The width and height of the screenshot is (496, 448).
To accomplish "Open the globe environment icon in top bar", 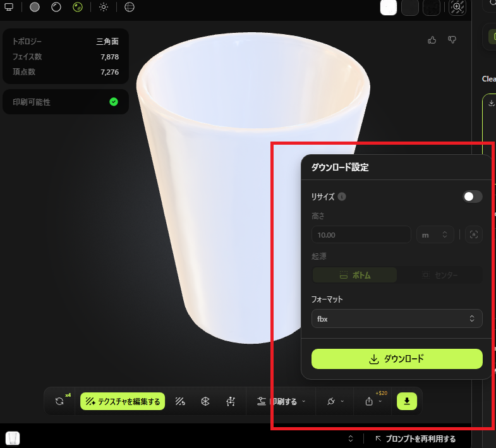I will point(130,8).
